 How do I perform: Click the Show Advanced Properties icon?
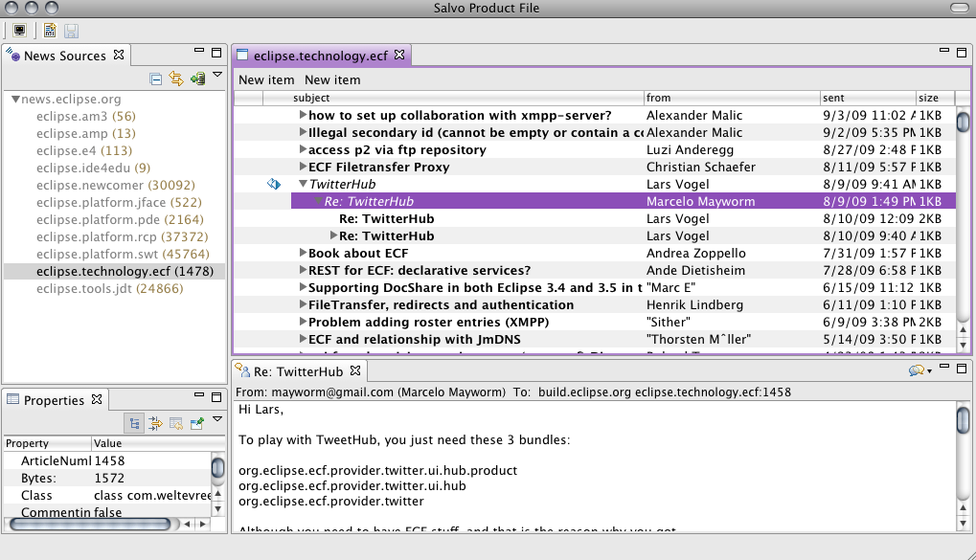pyautogui.click(x=155, y=422)
